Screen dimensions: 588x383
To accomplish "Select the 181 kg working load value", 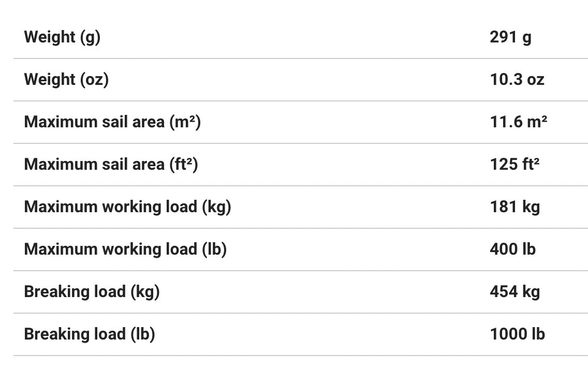I will coord(514,207).
